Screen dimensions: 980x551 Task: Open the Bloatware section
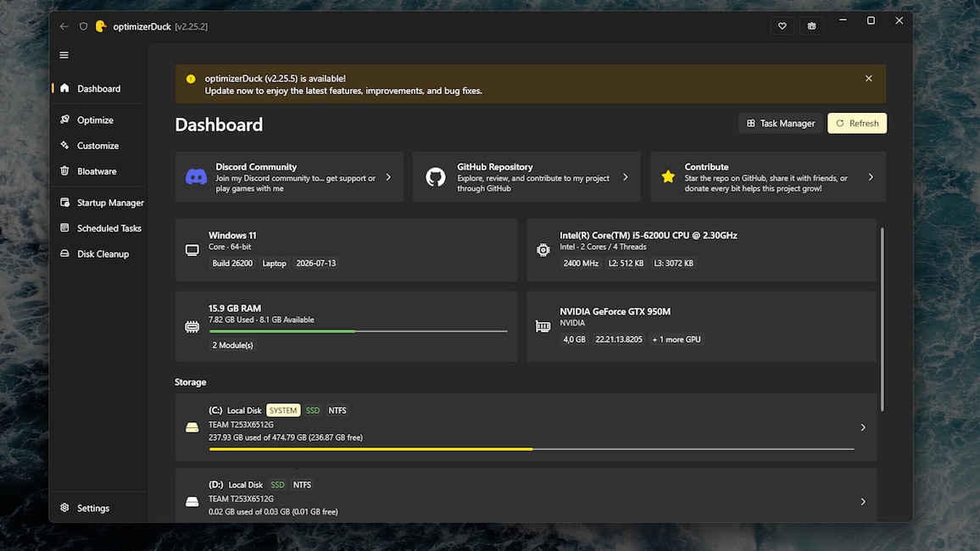pos(98,171)
